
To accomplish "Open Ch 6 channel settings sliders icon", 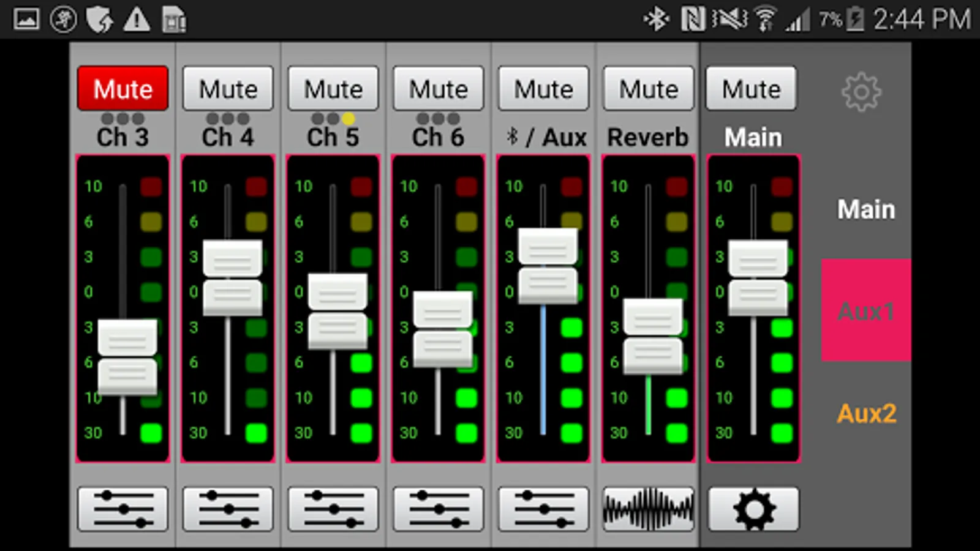I will (438, 509).
